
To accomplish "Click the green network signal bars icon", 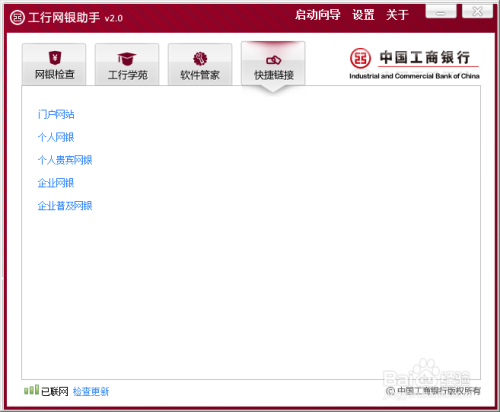I will pos(31,389).
